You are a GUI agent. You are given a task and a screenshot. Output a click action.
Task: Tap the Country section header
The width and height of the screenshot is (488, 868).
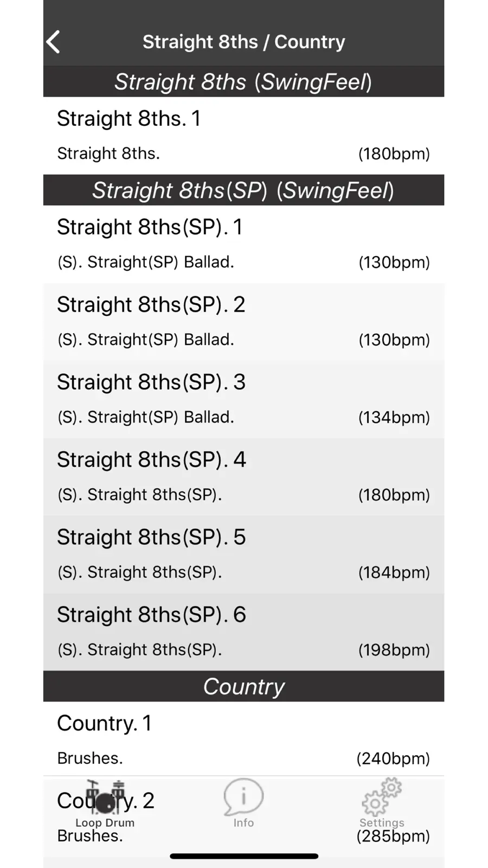pos(243,686)
